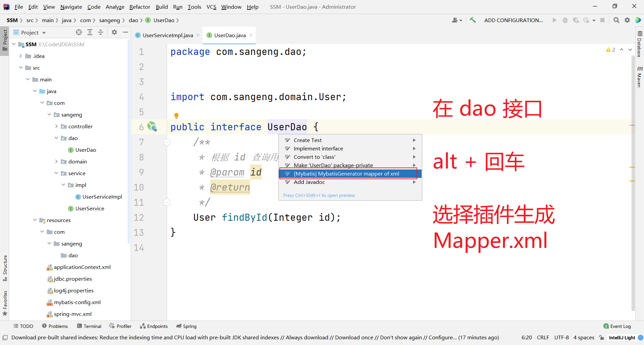Collapse Javadoc fold marker on line 7
The height and width of the screenshot is (345, 644).
tap(167, 142)
